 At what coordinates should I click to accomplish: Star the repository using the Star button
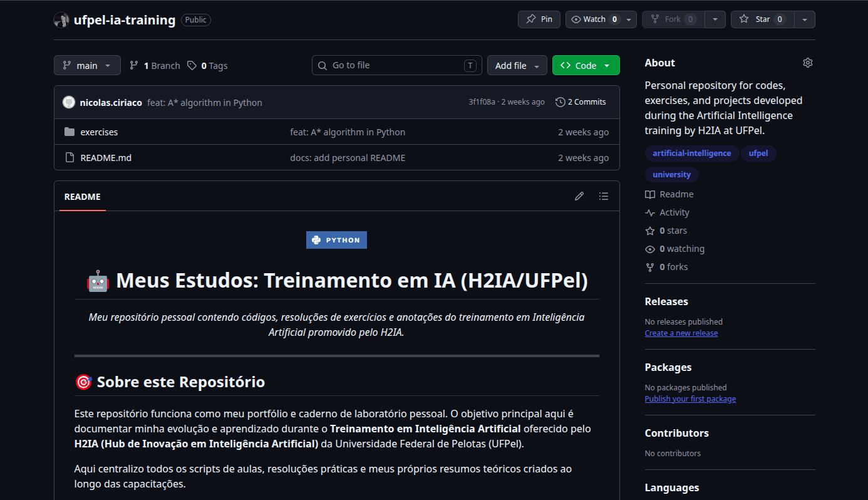[x=762, y=19]
